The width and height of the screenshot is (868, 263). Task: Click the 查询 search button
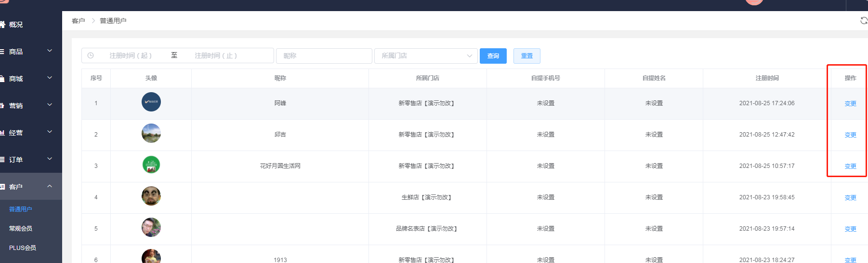[493, 56]
